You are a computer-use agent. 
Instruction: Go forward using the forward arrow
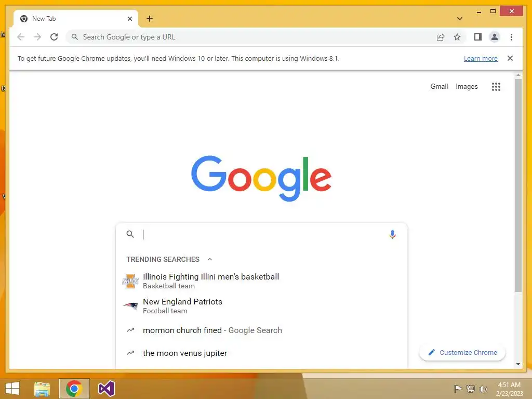37,37
